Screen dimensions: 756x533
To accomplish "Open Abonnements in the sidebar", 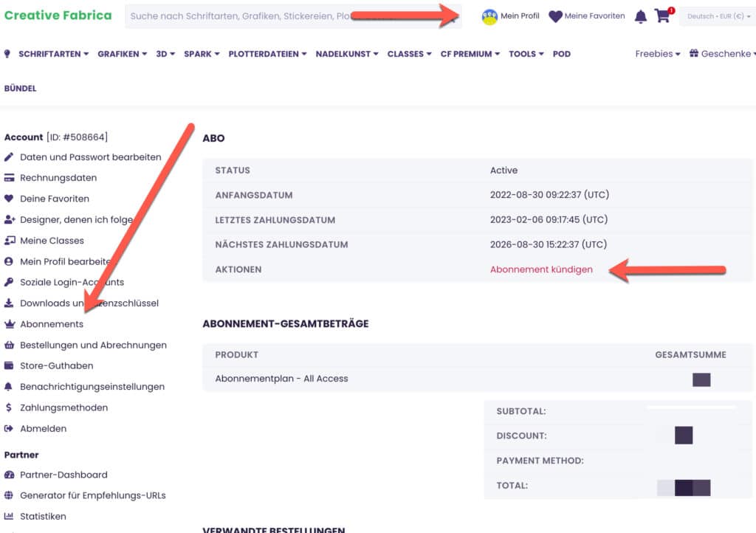I will tap(52, 324).
